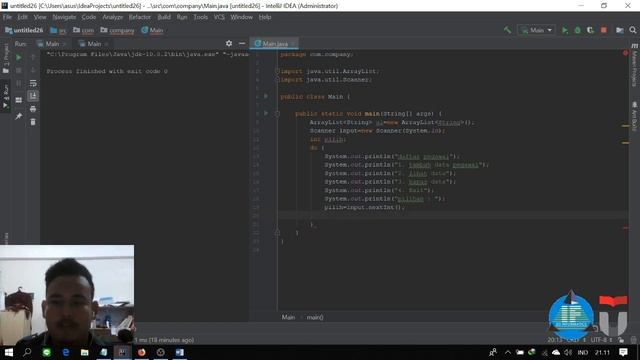This screenshot has height=360, width=640.
Task: Open Firefox from the taskbar
Action: 142,352
